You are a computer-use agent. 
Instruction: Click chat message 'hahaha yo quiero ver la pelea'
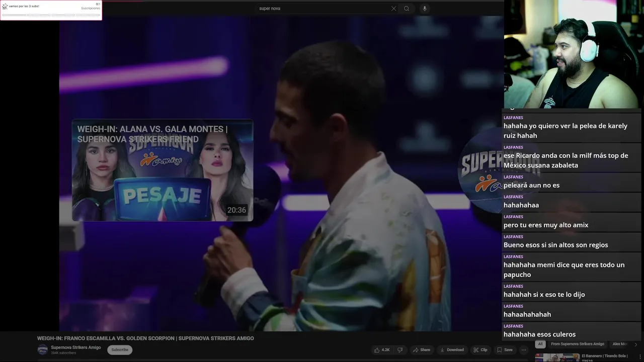click(x=572, y=128)
